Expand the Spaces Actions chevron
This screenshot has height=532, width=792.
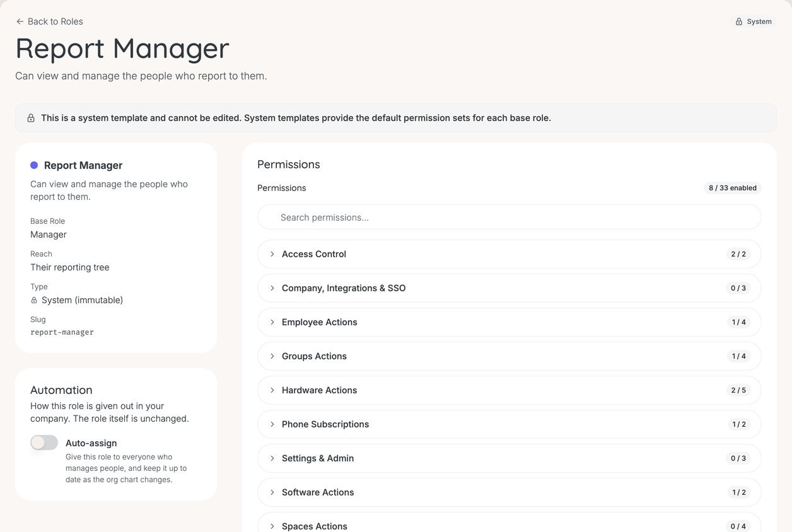click(x=272, y=526)
